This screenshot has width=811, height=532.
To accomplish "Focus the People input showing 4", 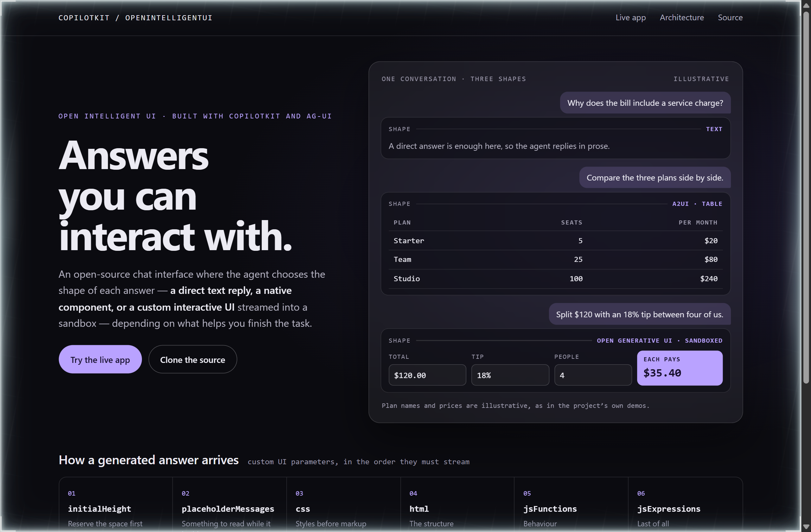I will tap(593, 375).
